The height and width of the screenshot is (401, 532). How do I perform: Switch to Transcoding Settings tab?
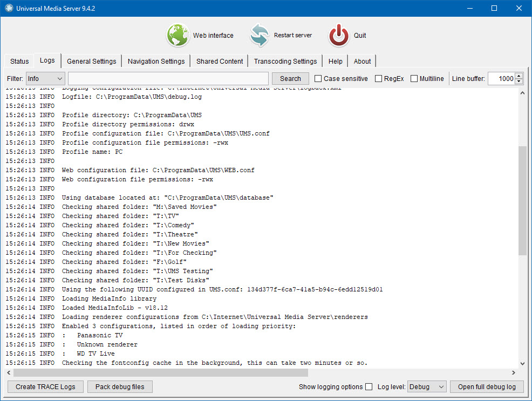[285, 62]
